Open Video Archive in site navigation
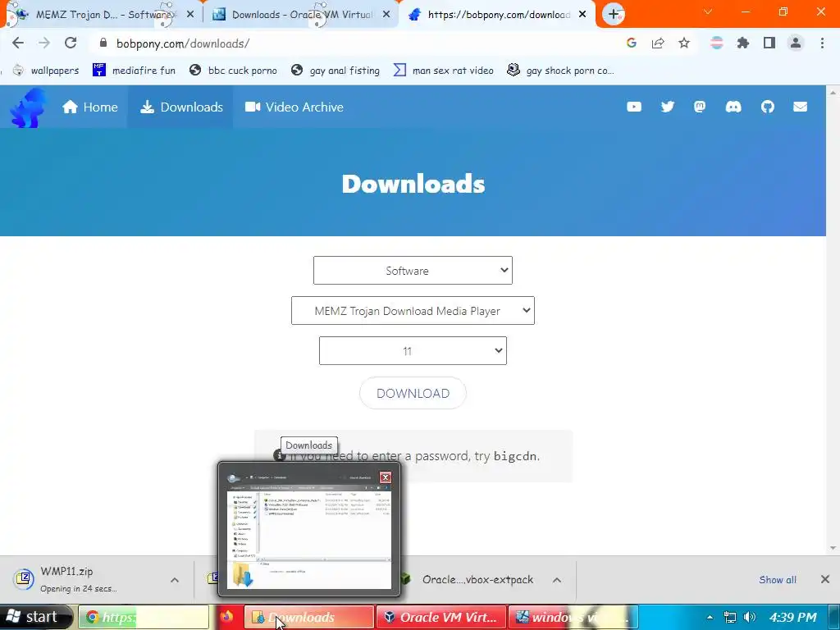Viewport: 840px width, 630px height. 294,107
